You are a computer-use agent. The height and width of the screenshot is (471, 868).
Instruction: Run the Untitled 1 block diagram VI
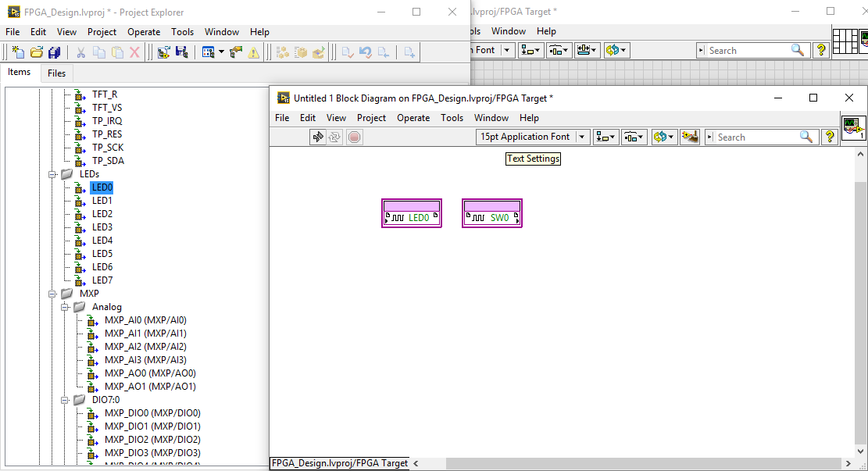coord(318,137)
